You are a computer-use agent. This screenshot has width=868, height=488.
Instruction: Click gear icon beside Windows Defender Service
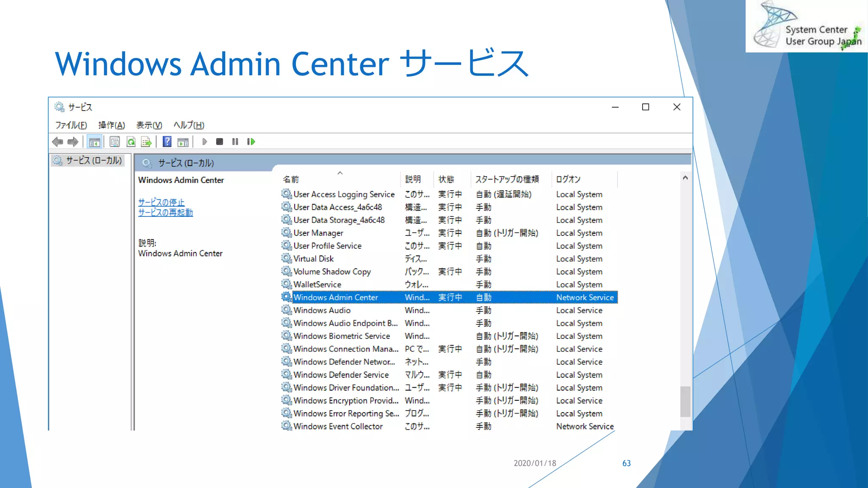[287, 374]
